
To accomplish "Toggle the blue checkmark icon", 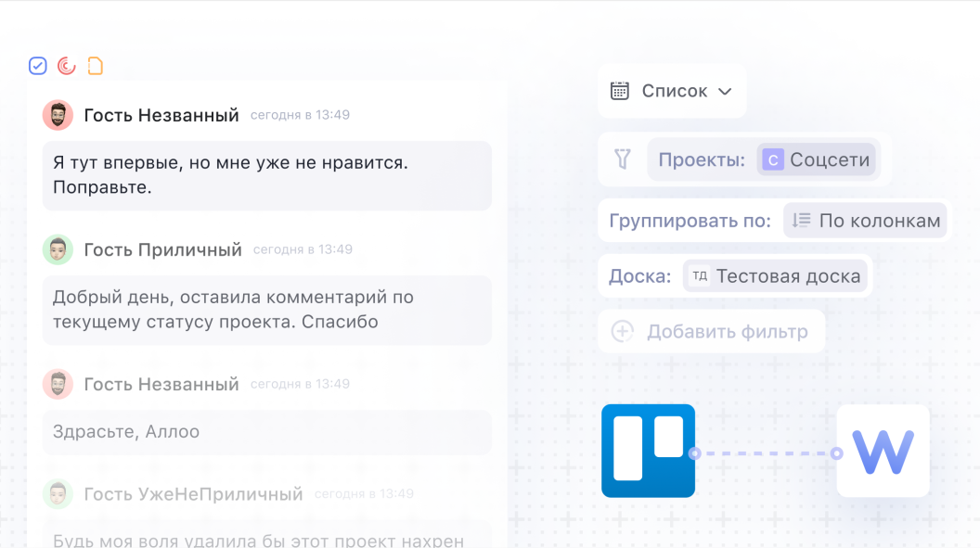I will pyautogui.click(x=37, y=65).
